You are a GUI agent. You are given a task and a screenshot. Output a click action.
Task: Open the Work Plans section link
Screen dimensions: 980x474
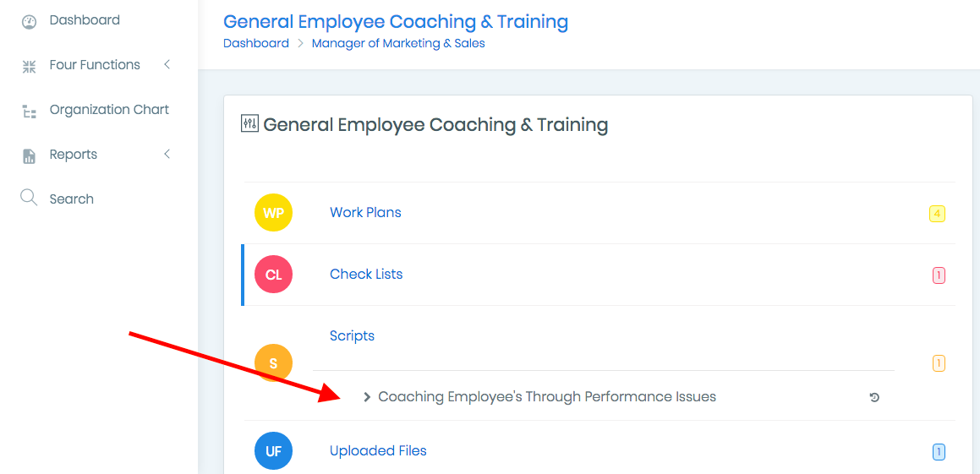[365, 212]
